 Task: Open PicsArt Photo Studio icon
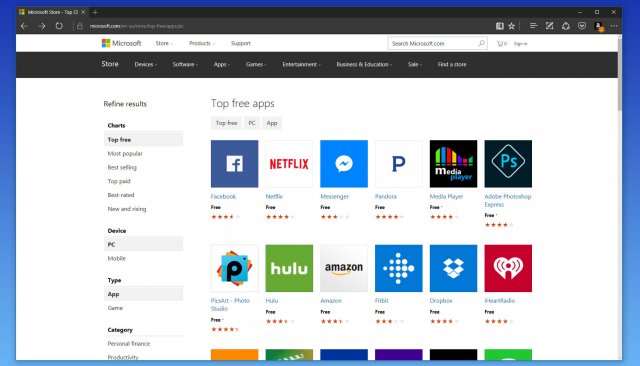pos(234,268)
